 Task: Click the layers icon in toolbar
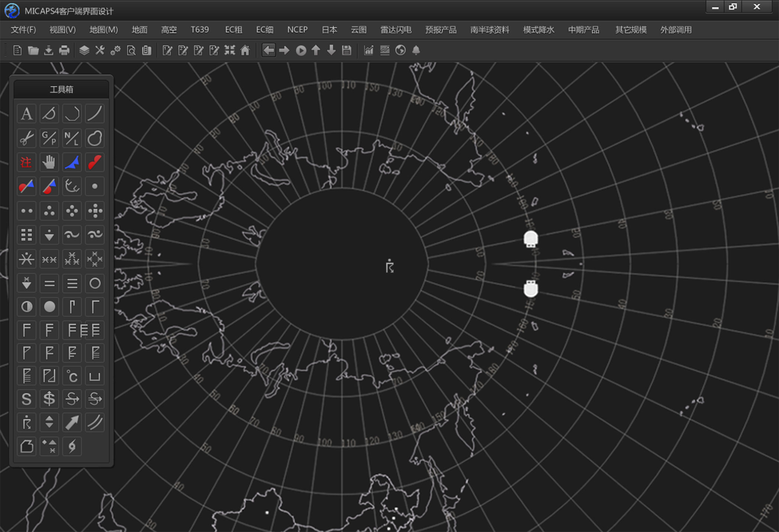click(84, 50)
